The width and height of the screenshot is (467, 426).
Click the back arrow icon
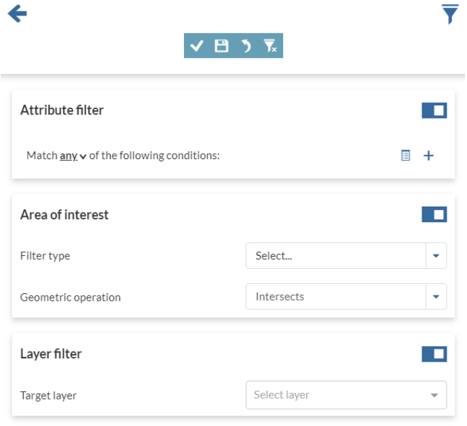[17, 14]
